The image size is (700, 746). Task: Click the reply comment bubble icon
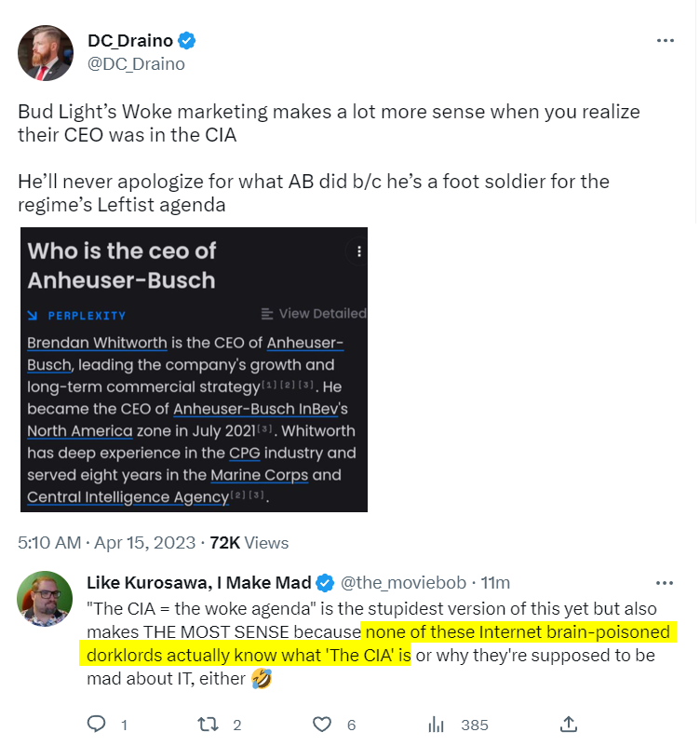pyautogui.click(x=97, y=724)
